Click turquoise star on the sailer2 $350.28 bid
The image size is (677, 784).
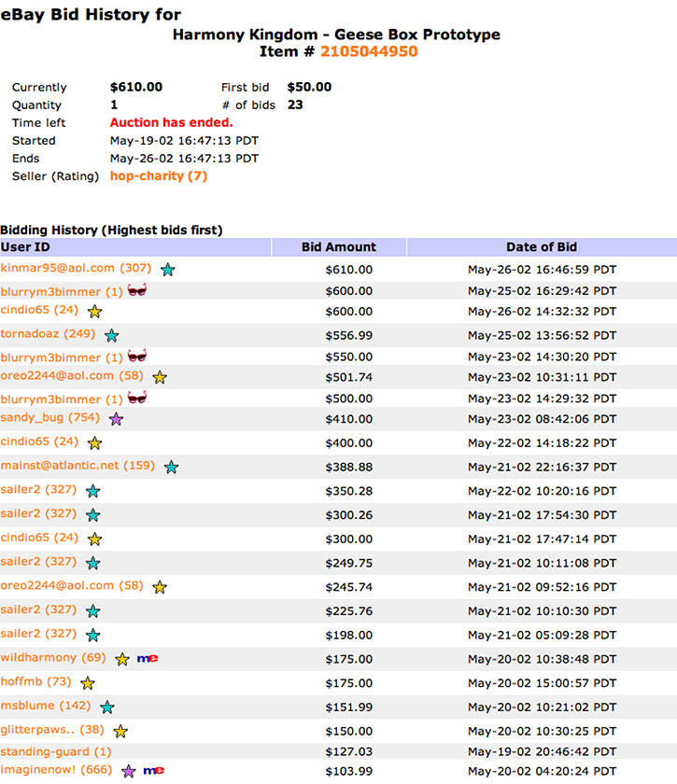click(92, 491)
